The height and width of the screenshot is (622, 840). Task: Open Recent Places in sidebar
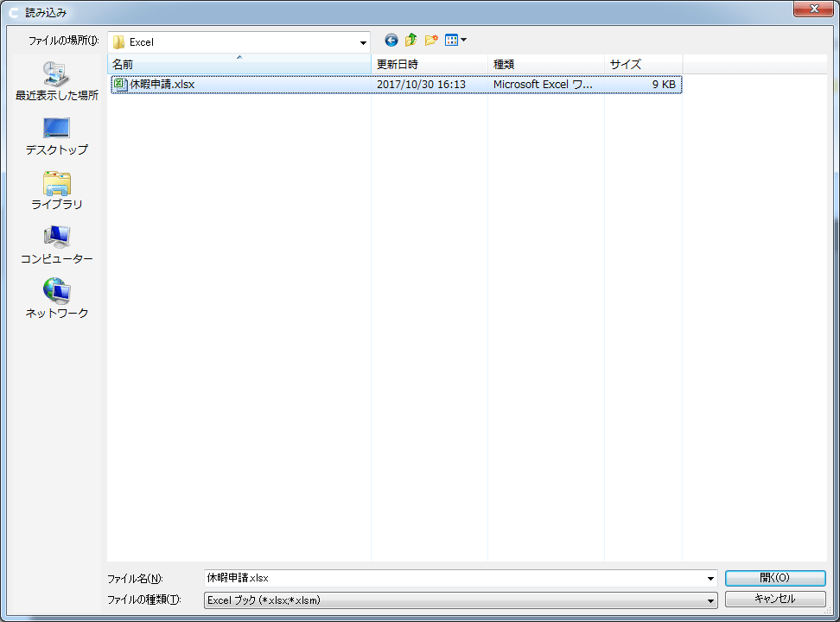click(57, 82)
